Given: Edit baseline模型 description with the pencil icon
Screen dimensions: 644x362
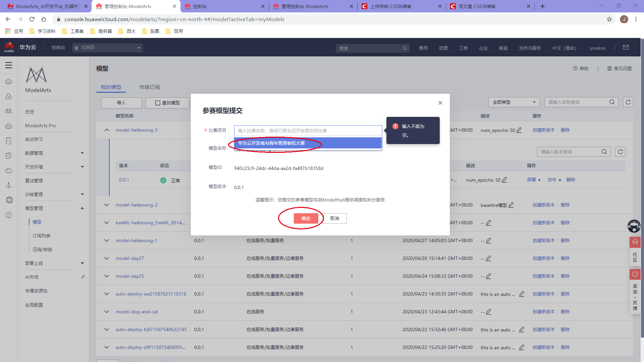Looking at the screenshot, I should pos(511,205).
